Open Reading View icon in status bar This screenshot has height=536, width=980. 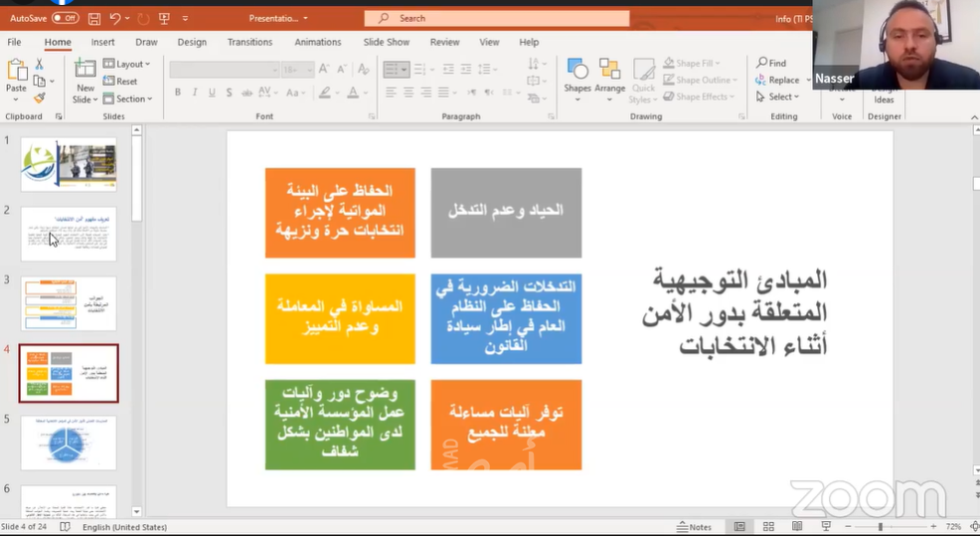tap(797, 527)
